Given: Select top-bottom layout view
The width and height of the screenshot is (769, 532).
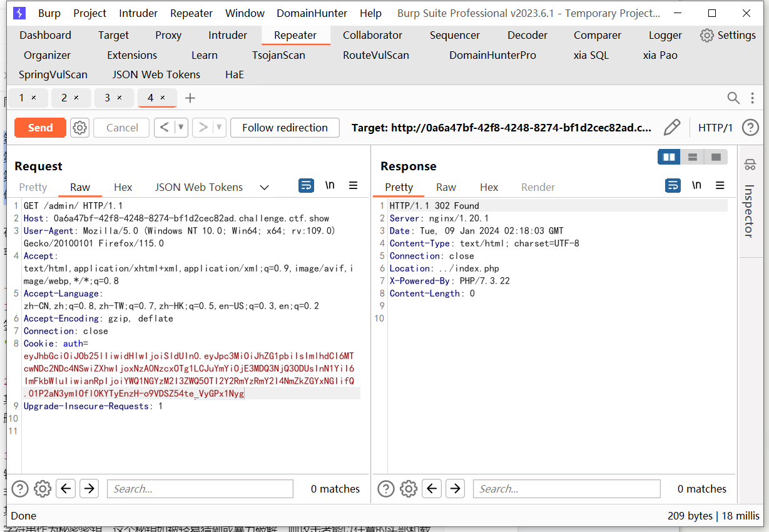Looking at the screenshot, I should point(693,156).
